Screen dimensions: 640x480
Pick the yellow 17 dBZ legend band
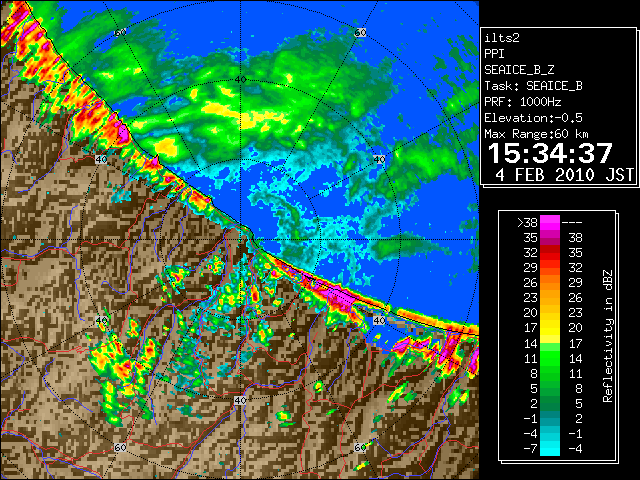point(550,328)
